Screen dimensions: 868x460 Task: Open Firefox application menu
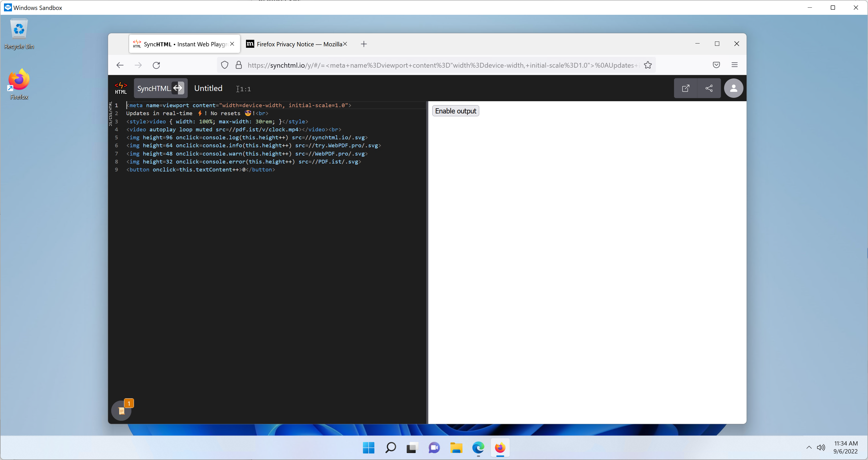tap(735, 65)
